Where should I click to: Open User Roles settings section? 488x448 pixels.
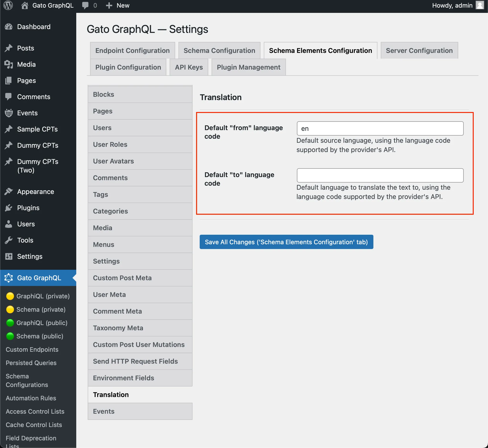point(140,144)
